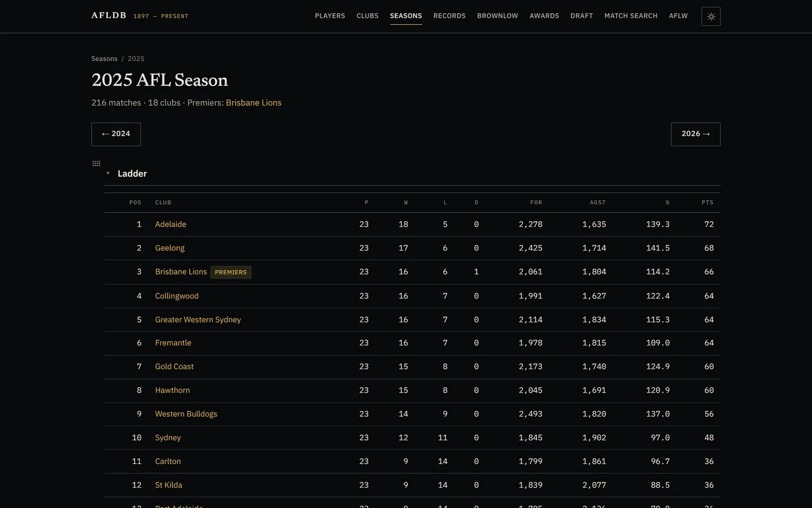Go to the next 2026 season
This screenshot has width=812, height=508.
click(695, 134)
